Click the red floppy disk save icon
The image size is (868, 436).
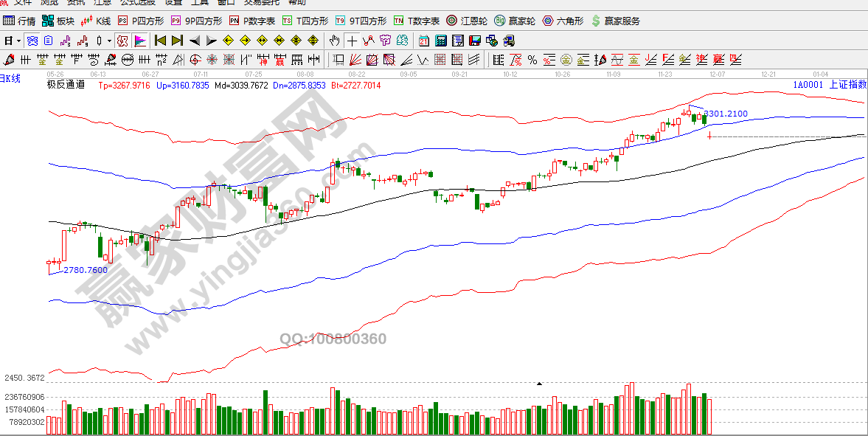(x=474, y=40)
